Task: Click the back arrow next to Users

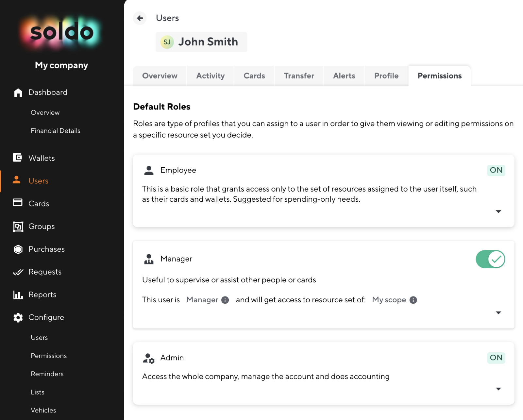Action: pos(140,18)
